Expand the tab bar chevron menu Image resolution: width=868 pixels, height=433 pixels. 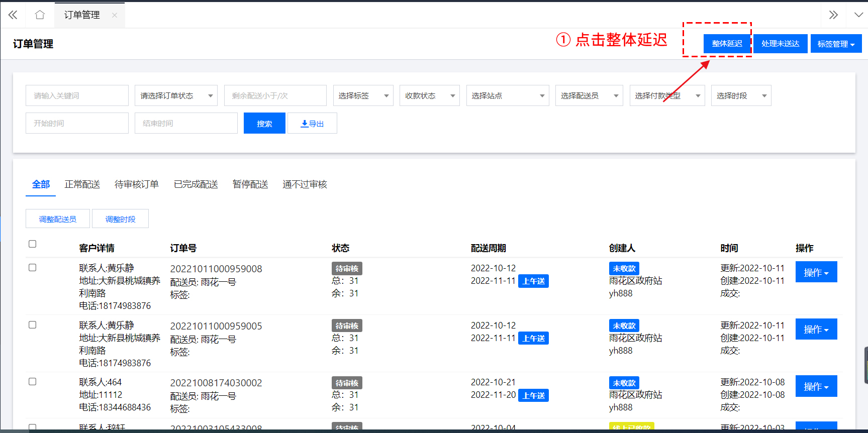(x=858, y=15)
